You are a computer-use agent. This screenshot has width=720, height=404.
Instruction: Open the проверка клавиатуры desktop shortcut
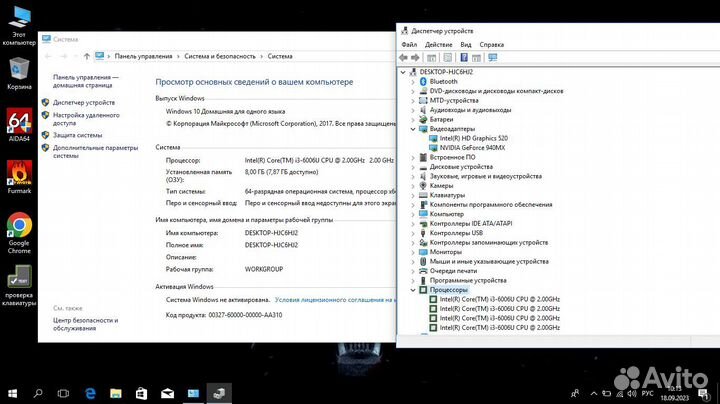pos(19,286)
